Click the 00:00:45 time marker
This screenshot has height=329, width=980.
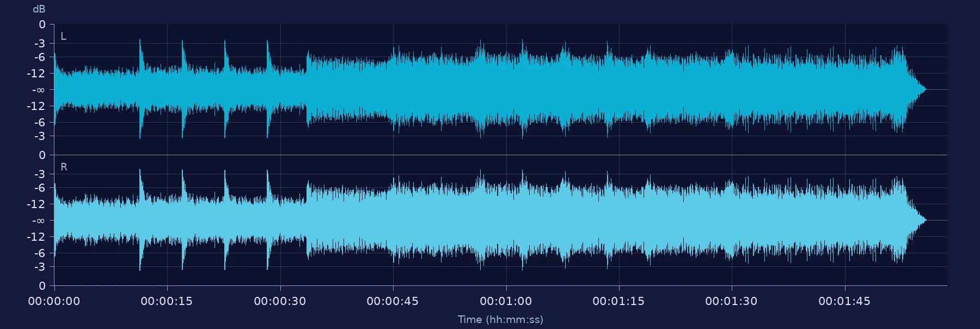click(x=393, y=301)
